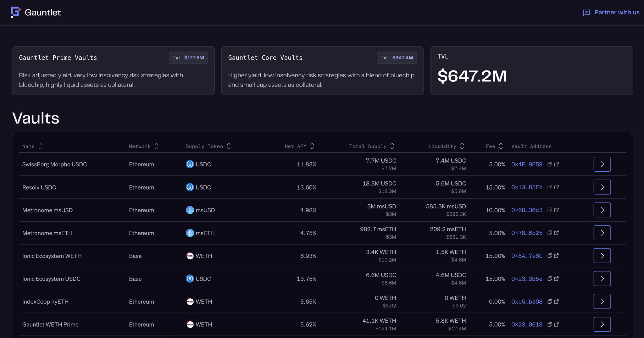Copy the Metronome msUSD vault address
Screen dimensions: 644x338
point(549,210)
